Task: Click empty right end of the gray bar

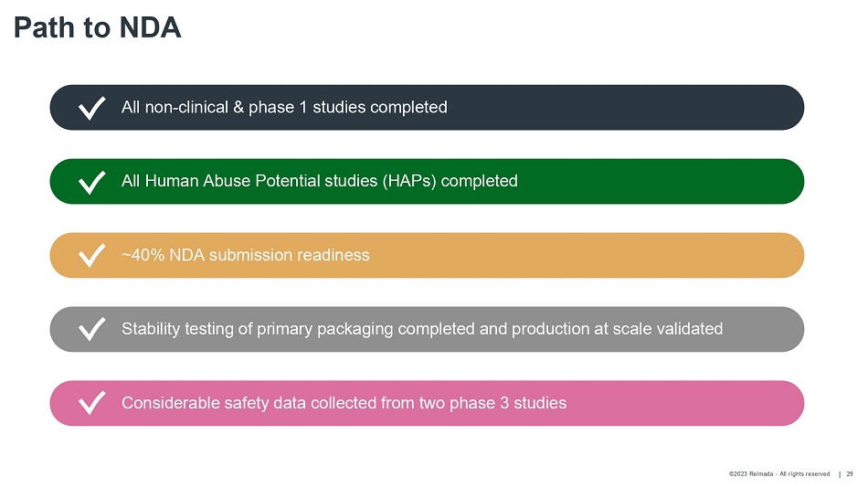Action: (767, 329)
